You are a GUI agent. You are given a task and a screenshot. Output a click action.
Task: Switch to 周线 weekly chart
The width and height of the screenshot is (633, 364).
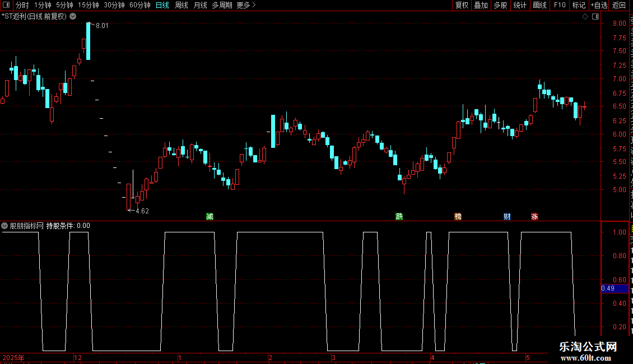click(x=181, y=5)
